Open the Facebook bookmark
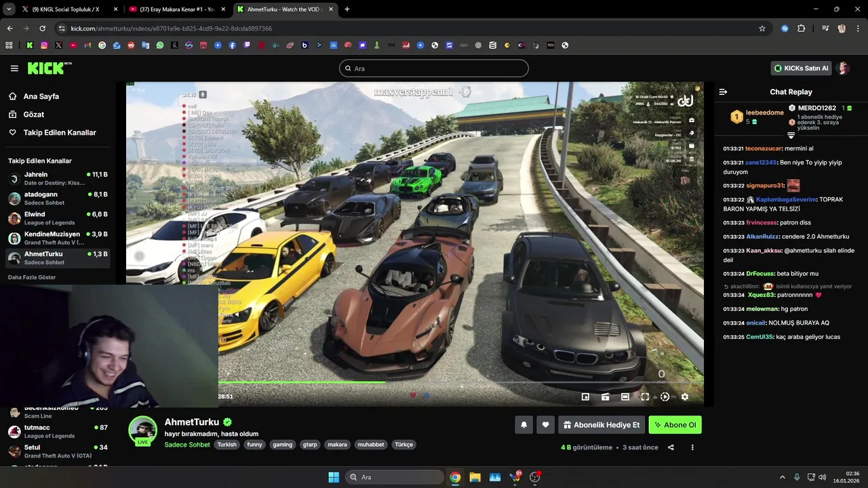This screenshot has height=488, width=868. coord(233,45)
